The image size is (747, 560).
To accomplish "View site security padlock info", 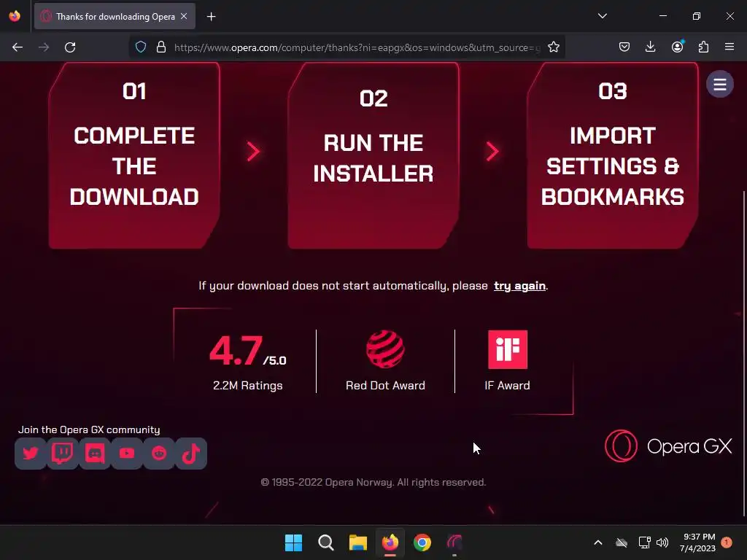I will (x=161, y=47).
